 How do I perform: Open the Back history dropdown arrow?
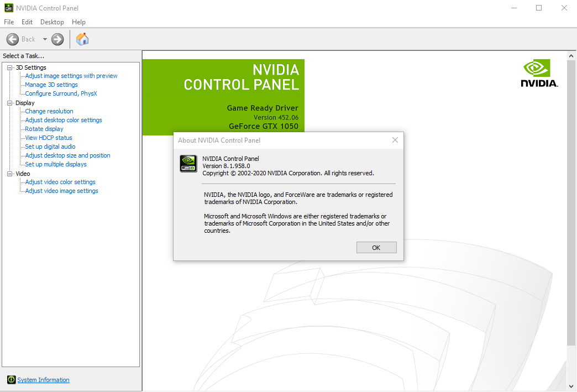click(45, 39)
